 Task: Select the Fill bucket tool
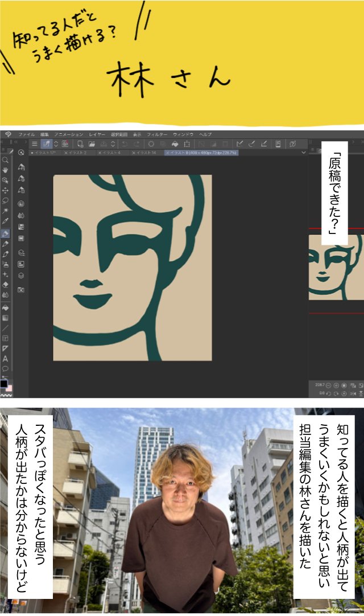tap(5, 307)
